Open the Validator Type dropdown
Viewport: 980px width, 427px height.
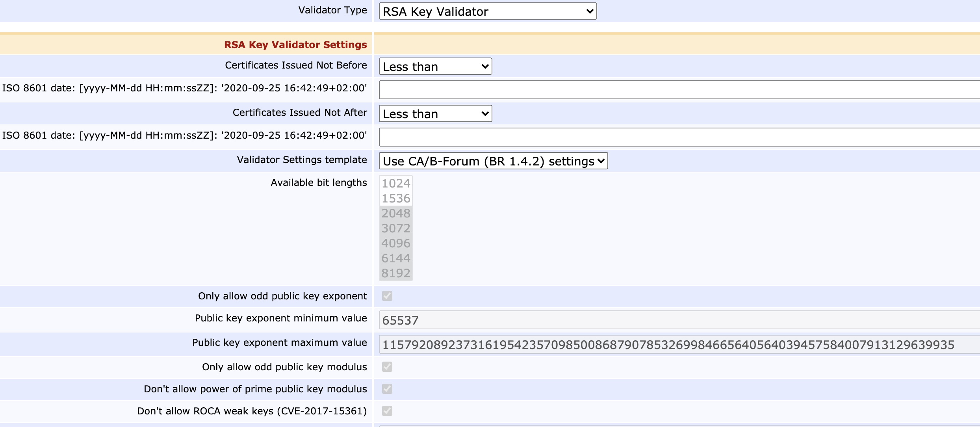pos(487,11)
